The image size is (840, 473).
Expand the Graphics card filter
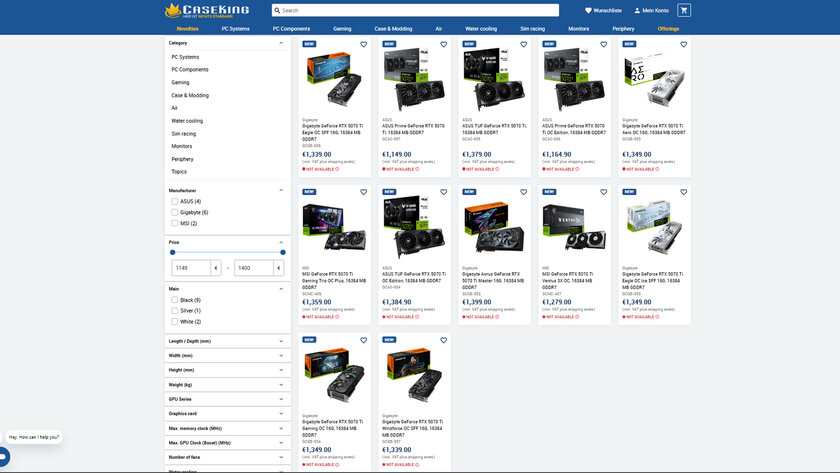[227, 414]
